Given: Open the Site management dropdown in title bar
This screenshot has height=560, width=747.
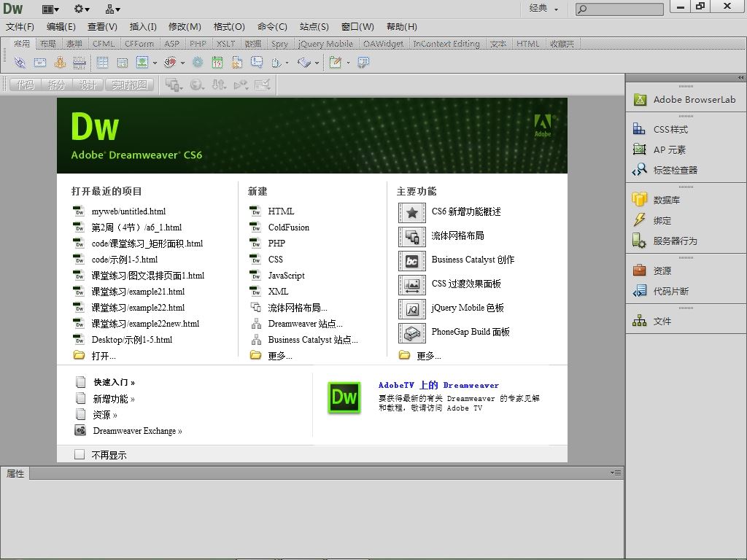Looking at the screenshot, I should [113, 9].
